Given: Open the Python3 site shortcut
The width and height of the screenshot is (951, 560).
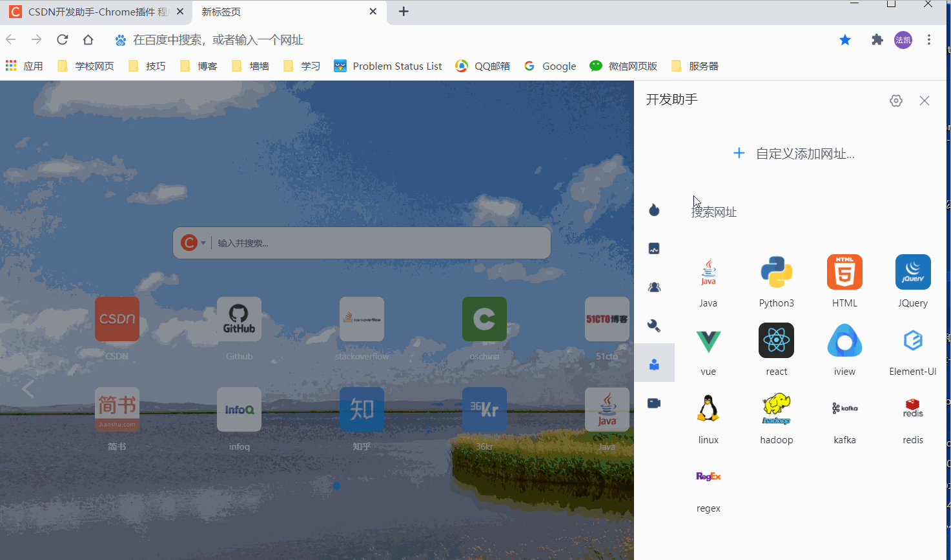Looking at the screenshot, I should 777,272.
